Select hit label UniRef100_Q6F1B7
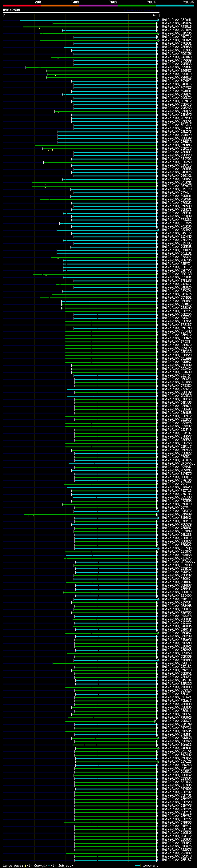This screenshot has height=868, width=197. tap(177, 860)
